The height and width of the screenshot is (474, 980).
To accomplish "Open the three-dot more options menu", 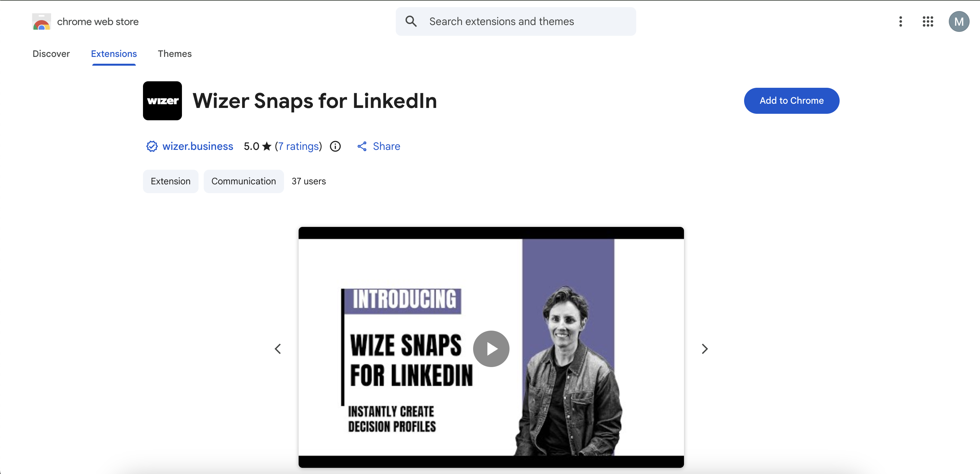I will [x=900, y=21].
